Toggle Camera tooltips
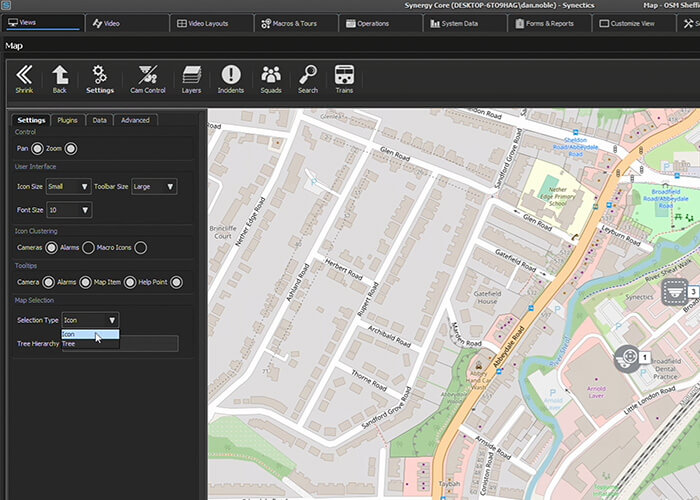 pos(48,282)
